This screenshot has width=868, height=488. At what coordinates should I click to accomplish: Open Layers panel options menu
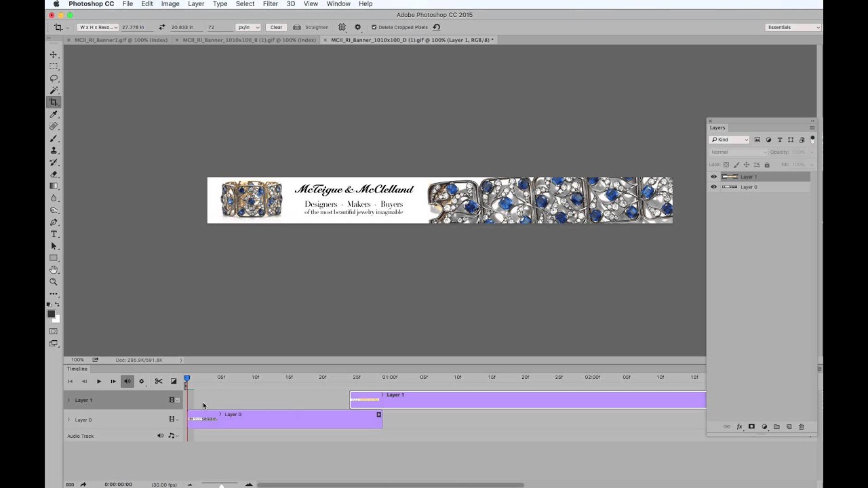[x=812, y=127]
